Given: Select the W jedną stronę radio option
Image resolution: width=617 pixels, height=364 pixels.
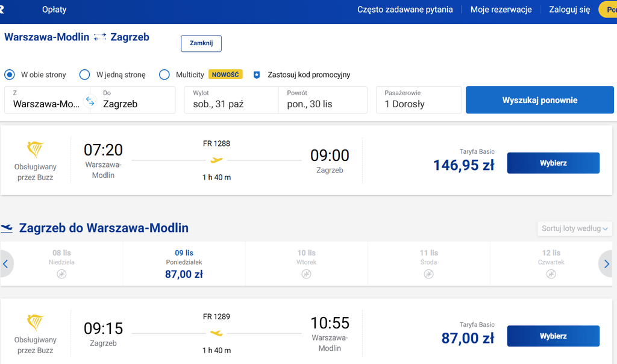Looking at the screenshot, I should click(x=84, y=75).
